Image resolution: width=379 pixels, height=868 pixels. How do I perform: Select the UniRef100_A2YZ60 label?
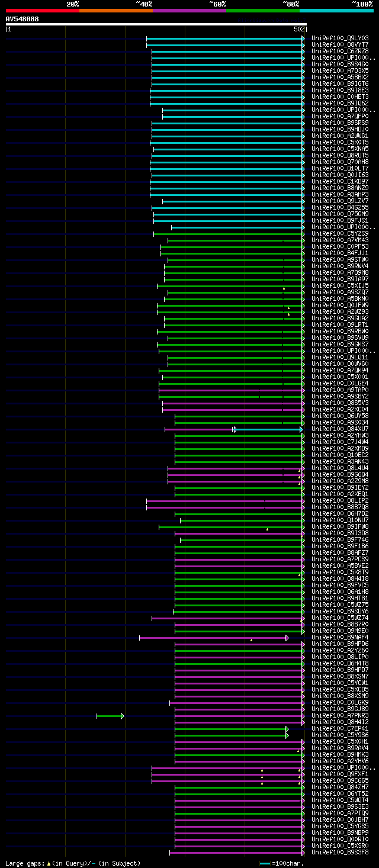click(x=340, y=650)
